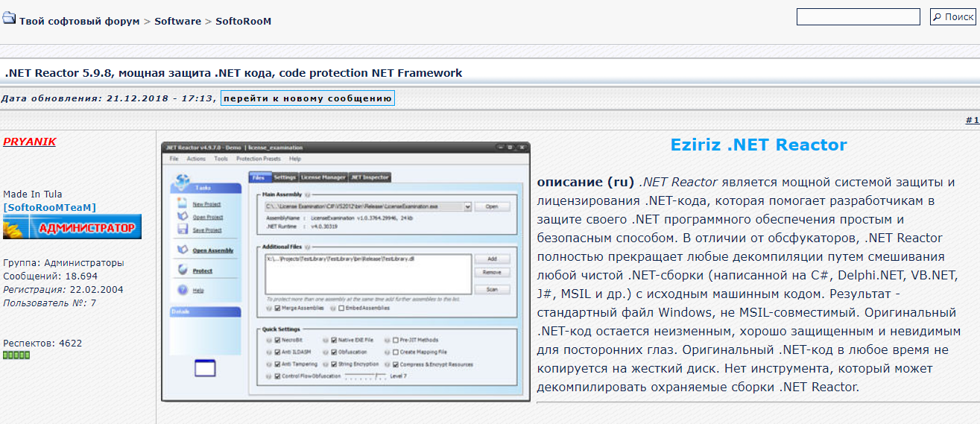Go to the Software breadcrumb link
980x424 pixels.
[x=177, y=21]
